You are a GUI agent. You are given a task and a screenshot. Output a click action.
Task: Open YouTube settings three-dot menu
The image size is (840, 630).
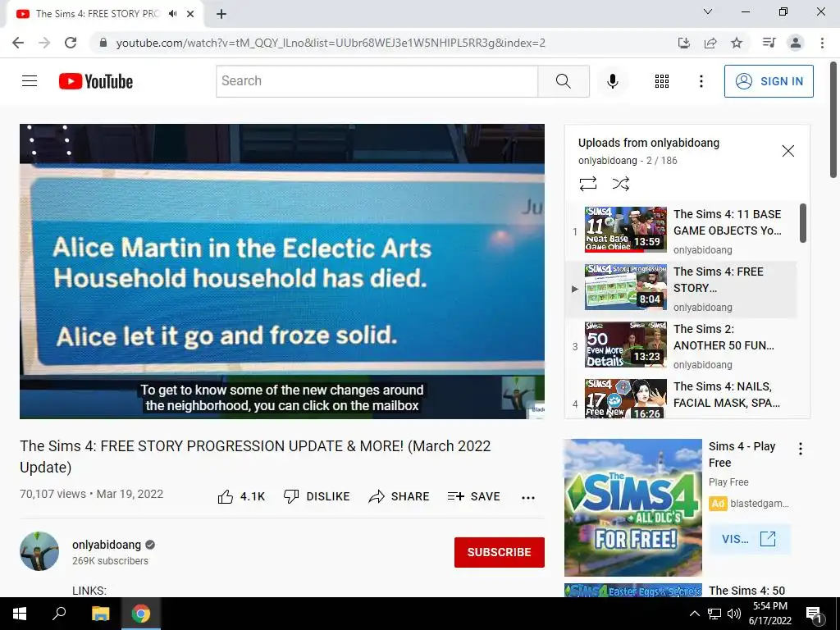tap(701, 81)
